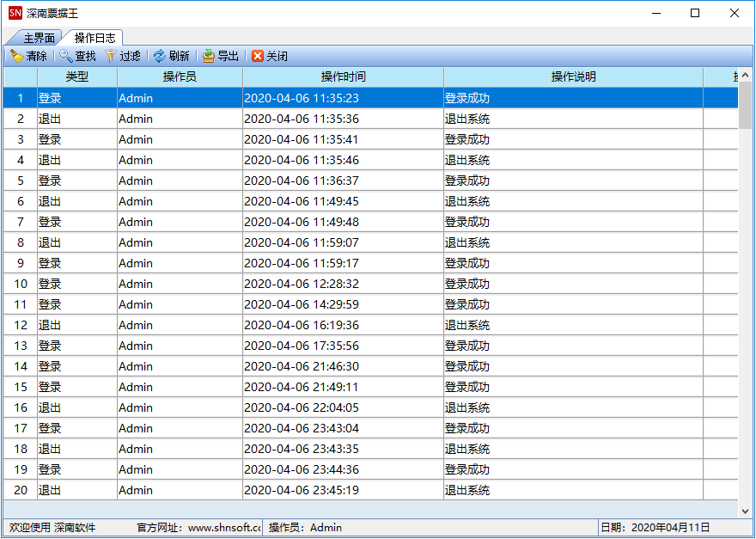The width and height of the screenshot is (756, 539).
Task: Minimize the 深南票据王 window
Action: pyautogui.click(x=656, y=13)
